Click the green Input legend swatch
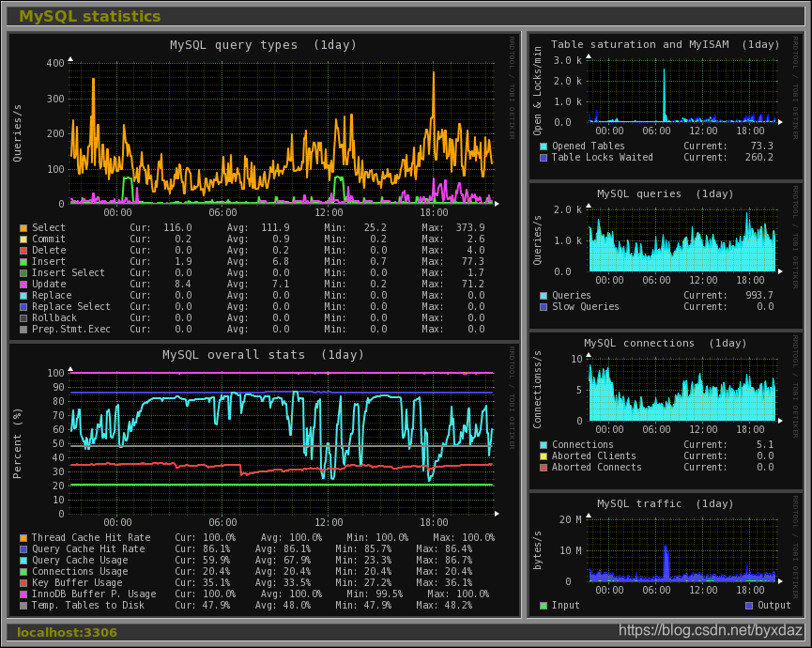The width and height of the screenshot is (812, 648). [x=544, y=606]
